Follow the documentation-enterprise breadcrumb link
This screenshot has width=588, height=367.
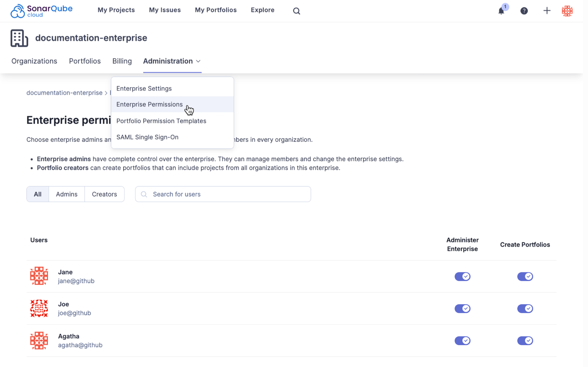tap(64, 93)
